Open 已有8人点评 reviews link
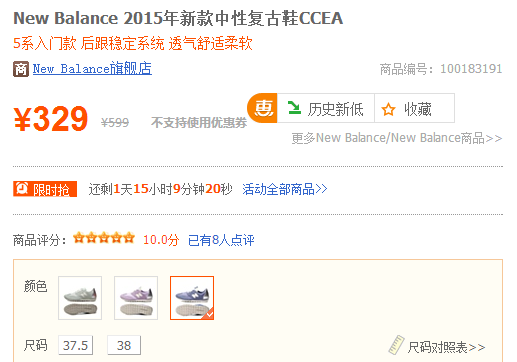The height and width of the screenshot is (362, 517). point(221,240)
